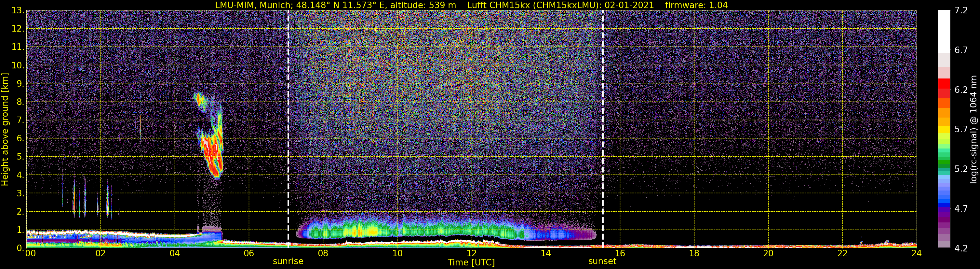Select the red band in the colorbar
The height and width of the screenshot is (269, 980).
click(x=944, y=88)
